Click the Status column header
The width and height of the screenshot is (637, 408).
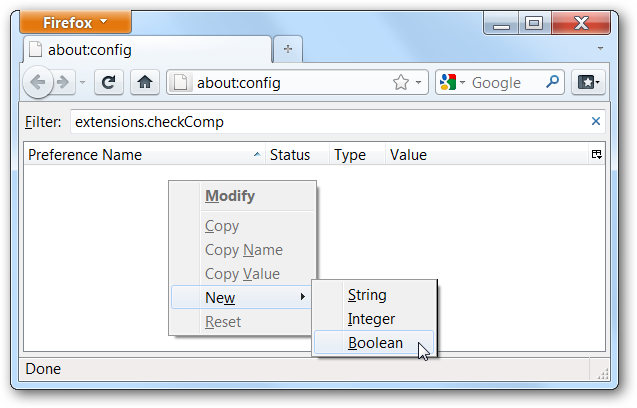click(x=290, y=155)
